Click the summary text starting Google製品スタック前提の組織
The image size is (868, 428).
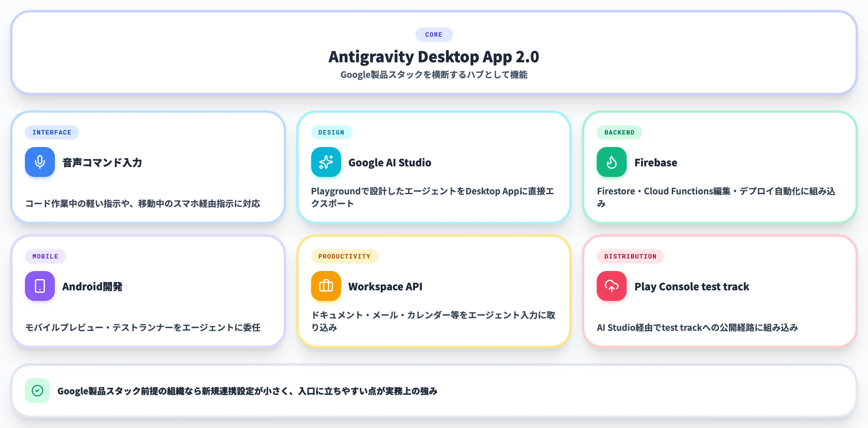(247, 391)
